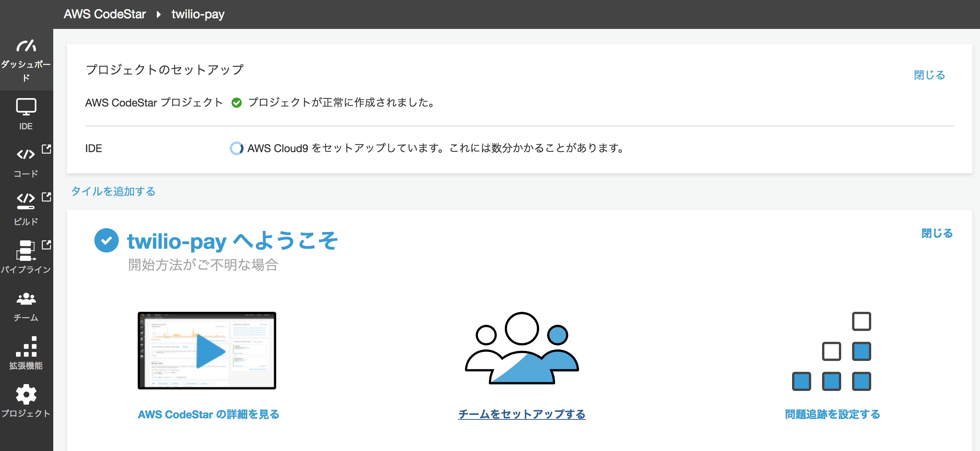Click the 開始方法がご不明な場合 subtitle
The image size is (980, 451).
[203, 265]
